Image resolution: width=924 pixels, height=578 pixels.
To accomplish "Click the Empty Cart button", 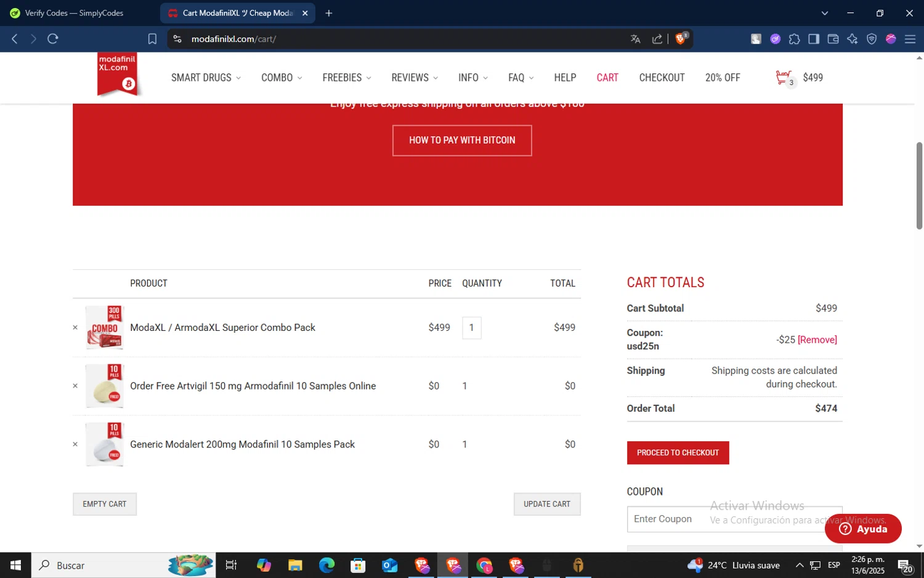I will (x=105, y=504).
